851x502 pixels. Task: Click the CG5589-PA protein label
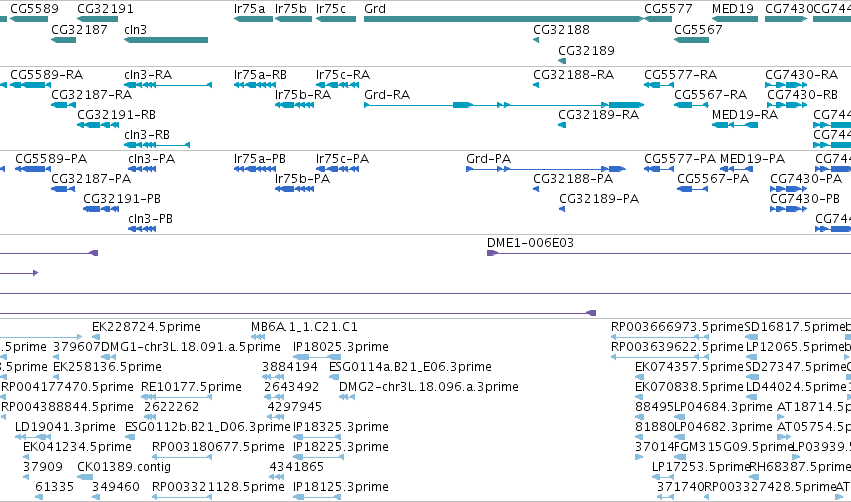point(51,158)
